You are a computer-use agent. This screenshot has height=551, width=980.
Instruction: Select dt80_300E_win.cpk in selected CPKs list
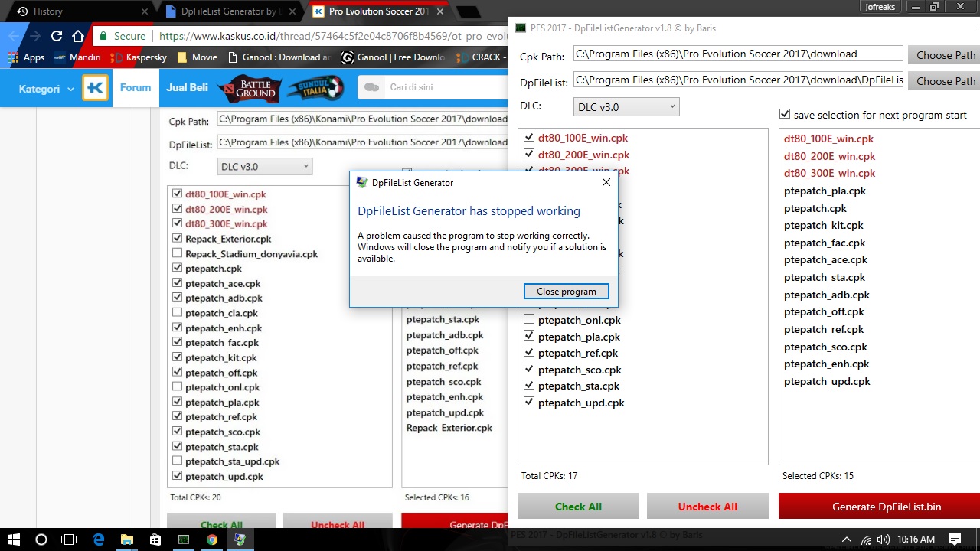point(829,173)
